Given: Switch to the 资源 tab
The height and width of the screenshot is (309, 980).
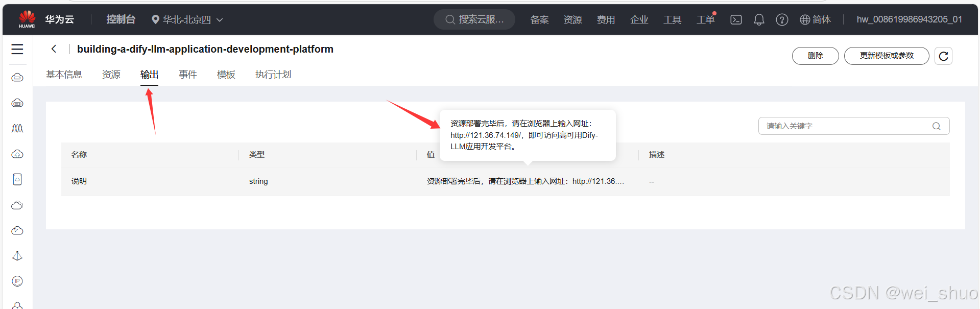Looking at the screenshot, I should click(x=111, y=75).
